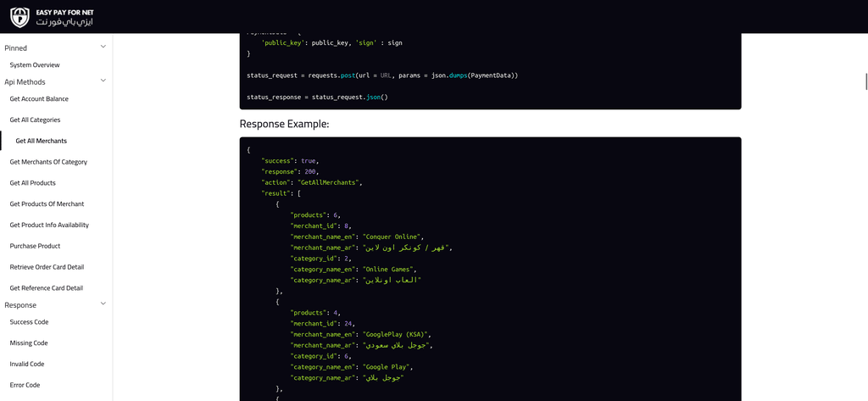The width and height of the screenshot is (868, 401).
Task: Click the Easy Pay For Net logo icon
Action: pos(20,17)
